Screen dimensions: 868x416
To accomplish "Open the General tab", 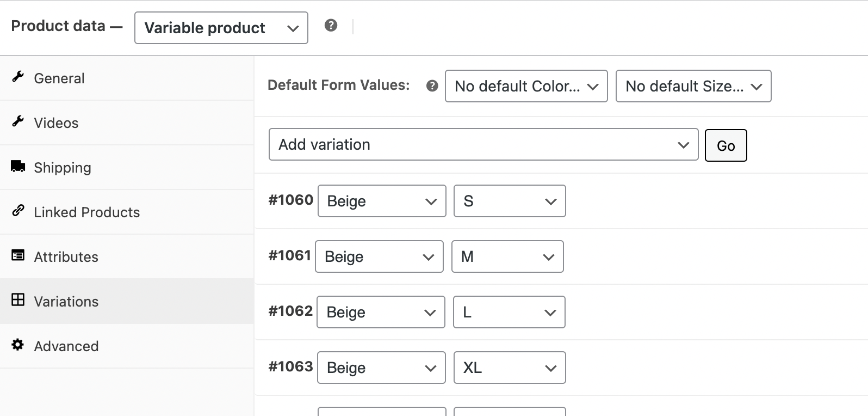I will tap(127, 78).
